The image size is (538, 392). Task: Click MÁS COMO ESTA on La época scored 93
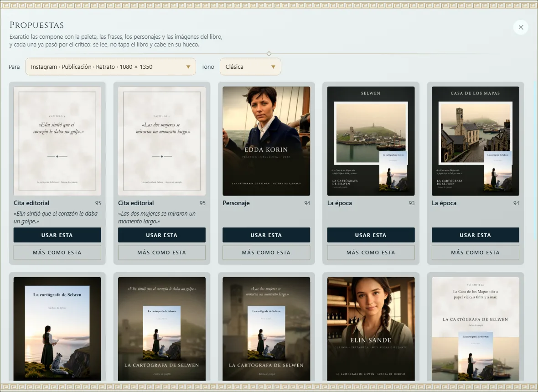[371, 253]
